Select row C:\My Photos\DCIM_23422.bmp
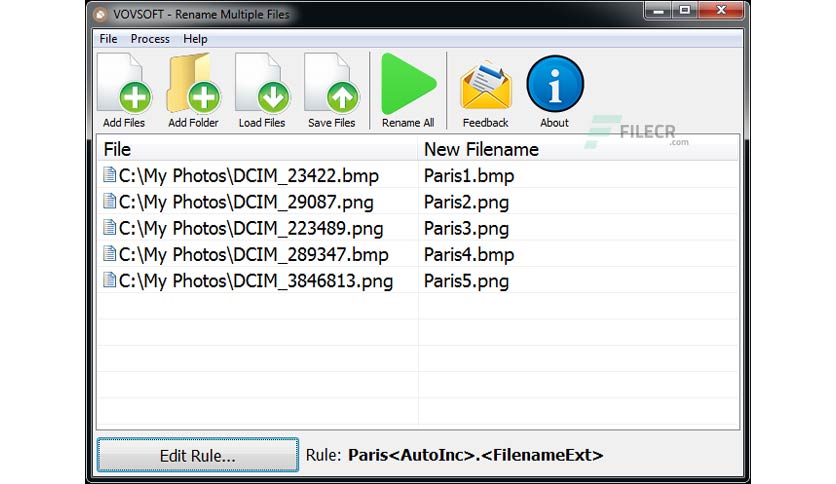 [x=418, y=175]
